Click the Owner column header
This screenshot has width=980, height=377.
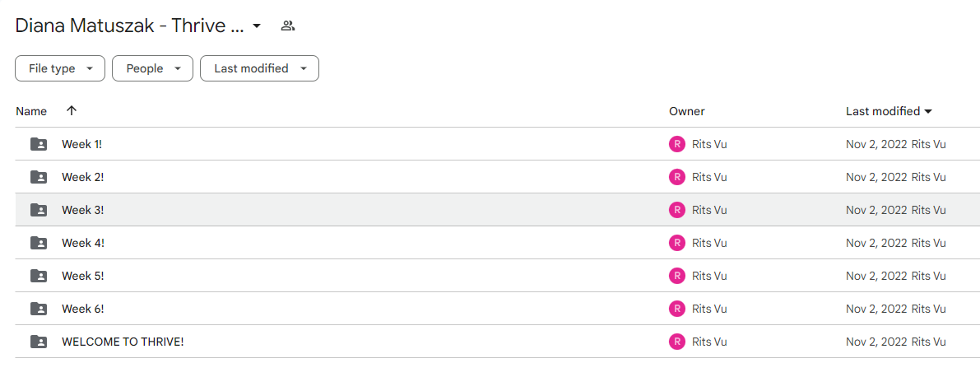point(687,111)
